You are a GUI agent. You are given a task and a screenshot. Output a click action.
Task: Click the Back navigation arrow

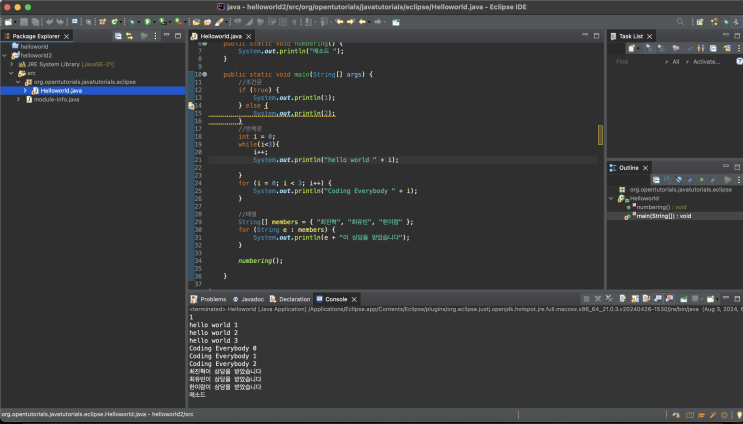(362, 22)
